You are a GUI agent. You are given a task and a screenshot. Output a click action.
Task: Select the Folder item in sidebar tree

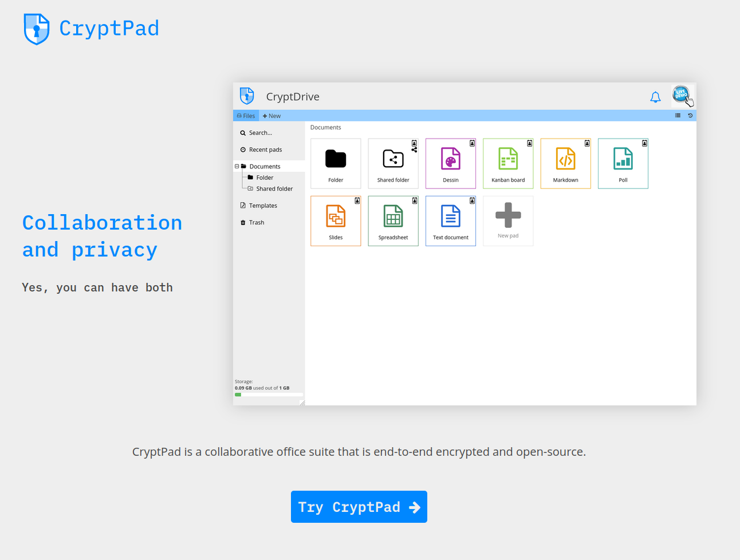(265, 178)
